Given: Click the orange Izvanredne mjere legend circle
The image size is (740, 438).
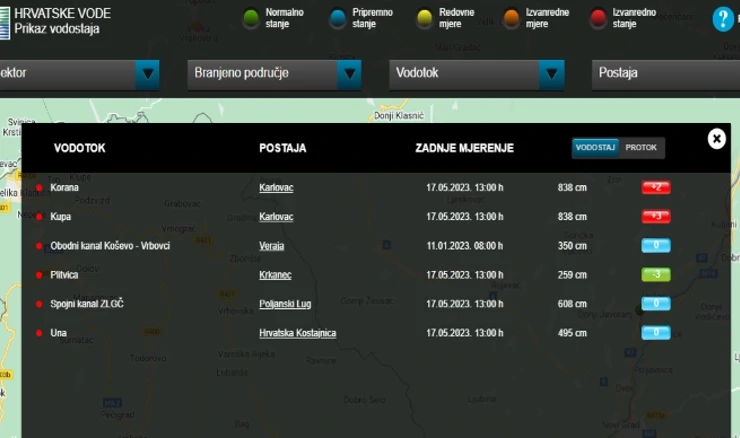Looking at the screenshot, I should pyautogui.click(x=512, y=18).
